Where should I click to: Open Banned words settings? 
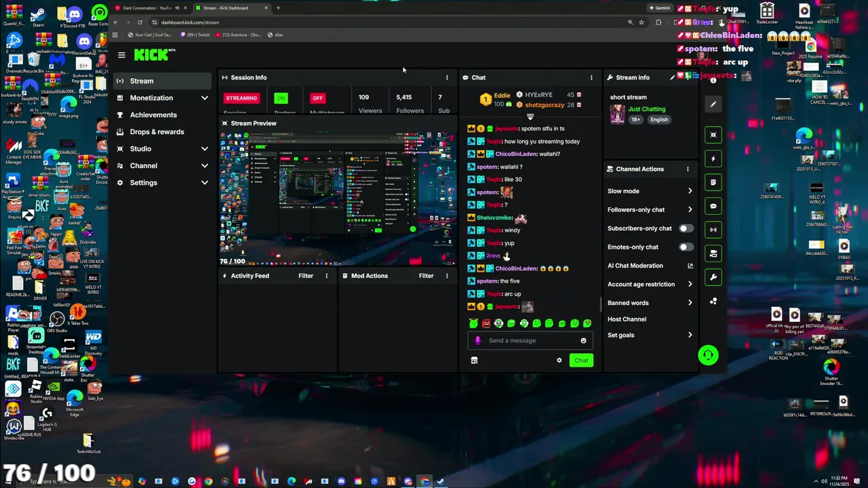(650, 303)
